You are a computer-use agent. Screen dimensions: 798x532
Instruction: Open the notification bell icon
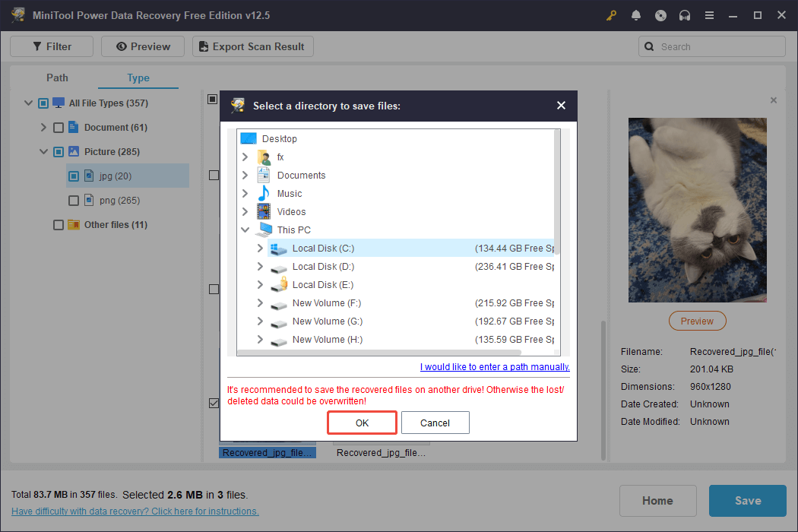(635, 15)
